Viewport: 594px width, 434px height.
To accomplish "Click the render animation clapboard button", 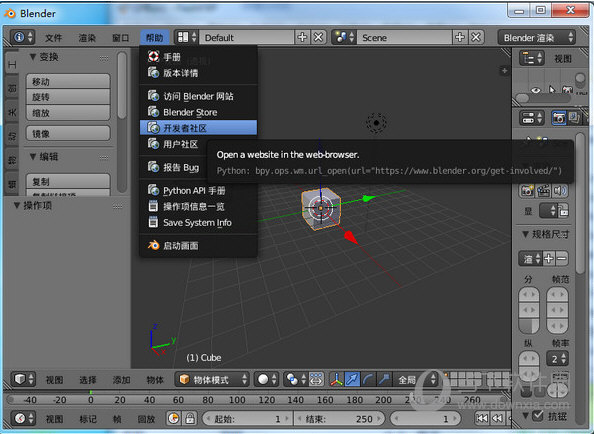I will click(543, 190).
